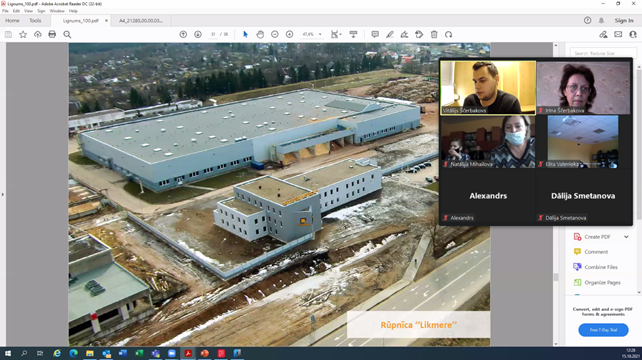Click Sign In
The width and height of the screenshot is (642, 360).
pyautogui.click(x=624, y=20)
